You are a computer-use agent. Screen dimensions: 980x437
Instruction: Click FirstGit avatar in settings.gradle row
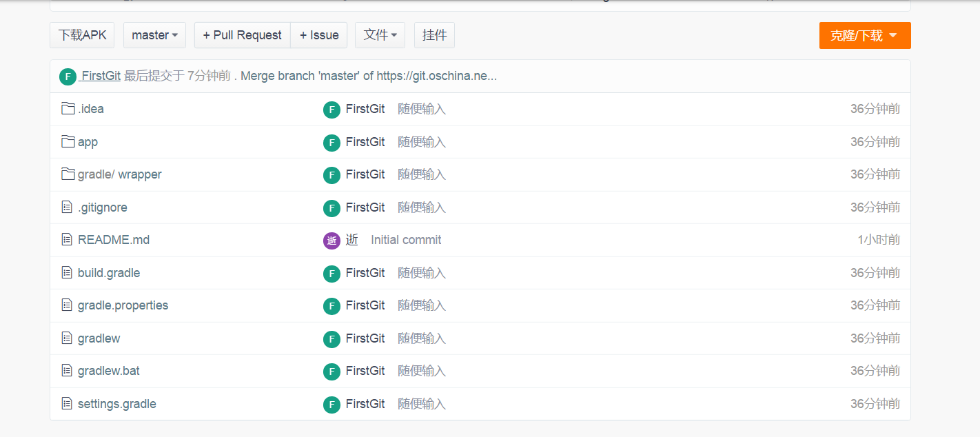(x=331, y=405)
